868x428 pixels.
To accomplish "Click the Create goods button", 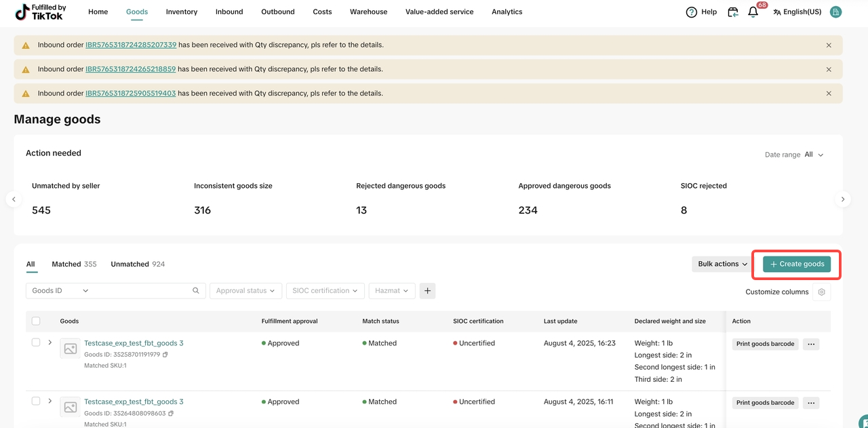I will (x=797, y=264).
